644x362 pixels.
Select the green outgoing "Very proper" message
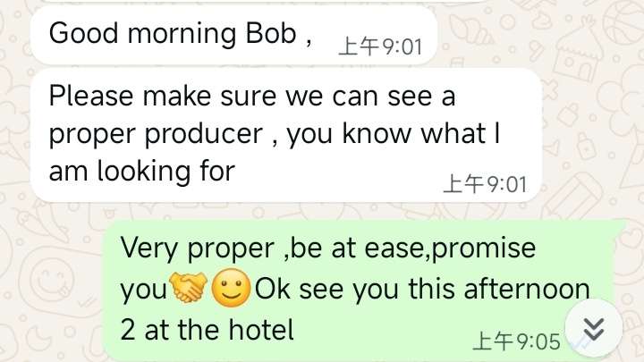coord(363,290)
